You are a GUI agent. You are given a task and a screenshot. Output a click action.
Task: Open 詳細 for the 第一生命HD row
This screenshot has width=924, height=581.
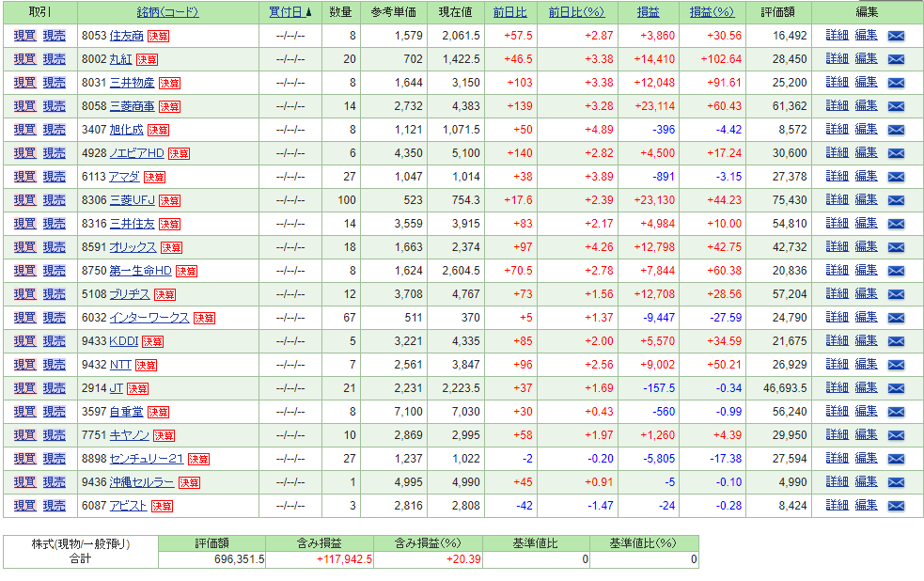(x=837, y=271)
